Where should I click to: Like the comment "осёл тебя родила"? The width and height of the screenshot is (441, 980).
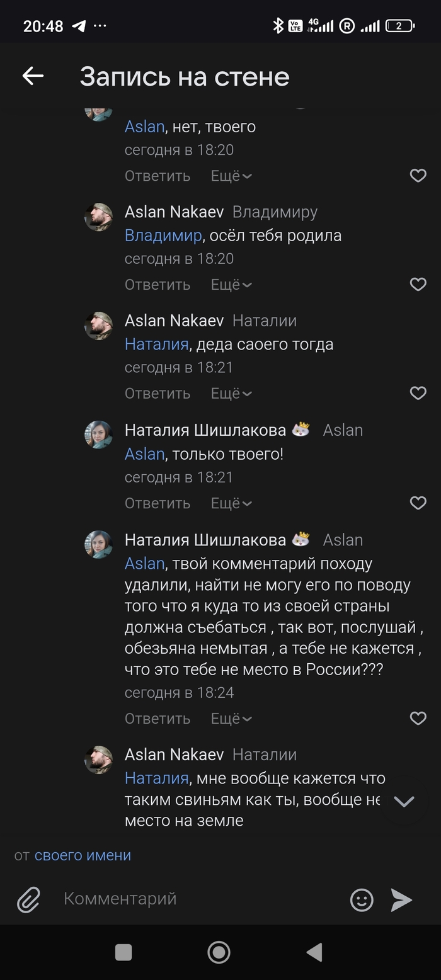[x=418, y=284]
